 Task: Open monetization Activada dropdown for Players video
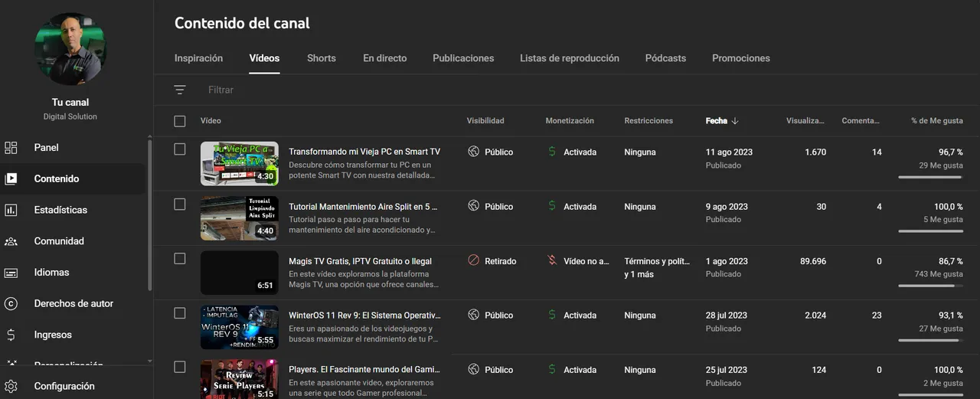click(580, 369)
